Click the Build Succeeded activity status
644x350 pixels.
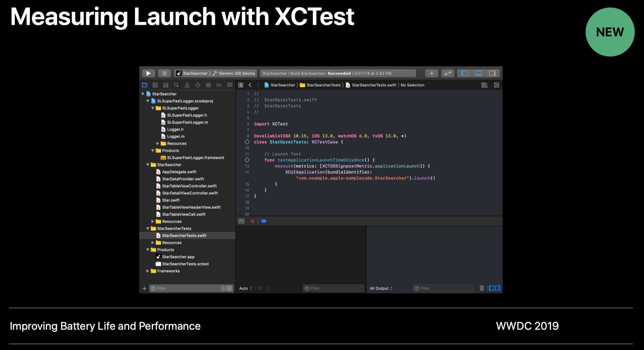[x=338, y=73]
